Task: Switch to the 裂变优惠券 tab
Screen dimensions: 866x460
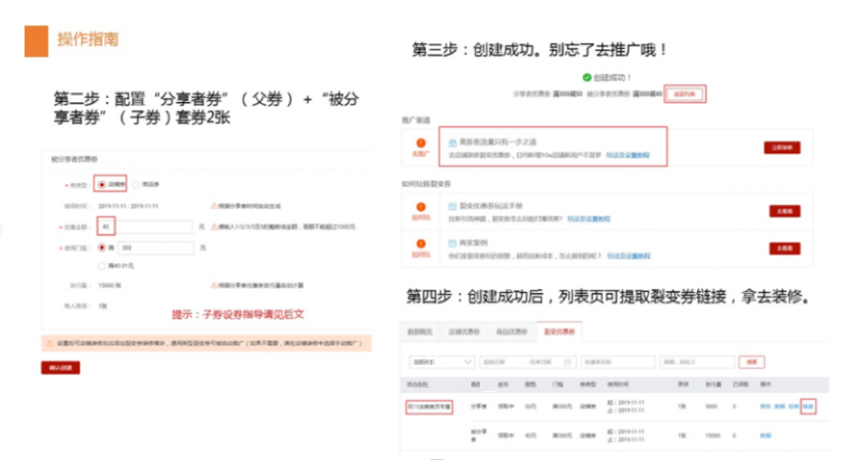Action: pyautogui.click(x=559, y=332)
